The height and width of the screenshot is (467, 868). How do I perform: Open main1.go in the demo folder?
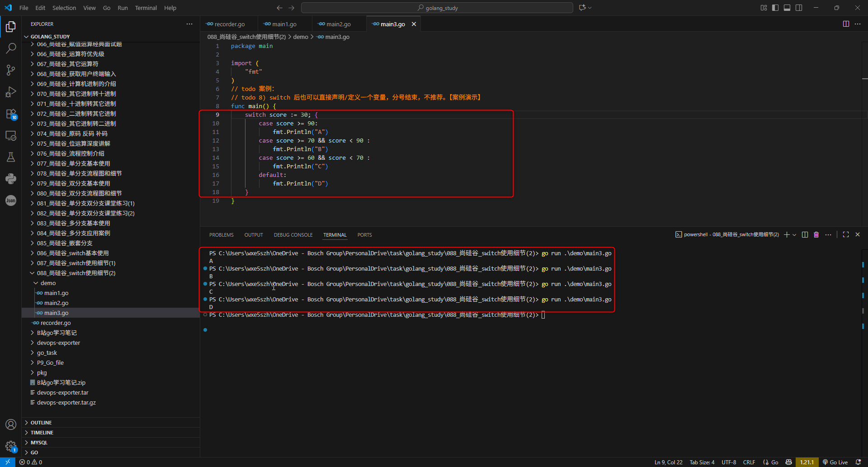click(111, 293)
